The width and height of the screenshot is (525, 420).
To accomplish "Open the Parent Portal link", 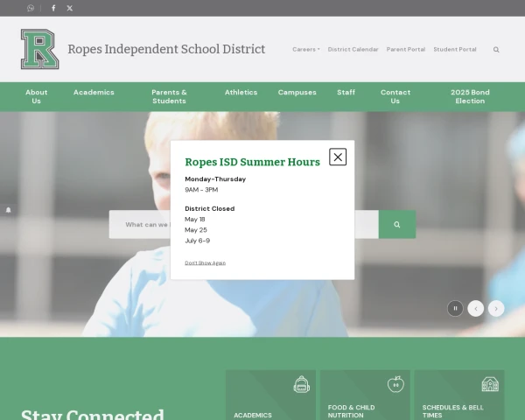I will pos(406,49).
